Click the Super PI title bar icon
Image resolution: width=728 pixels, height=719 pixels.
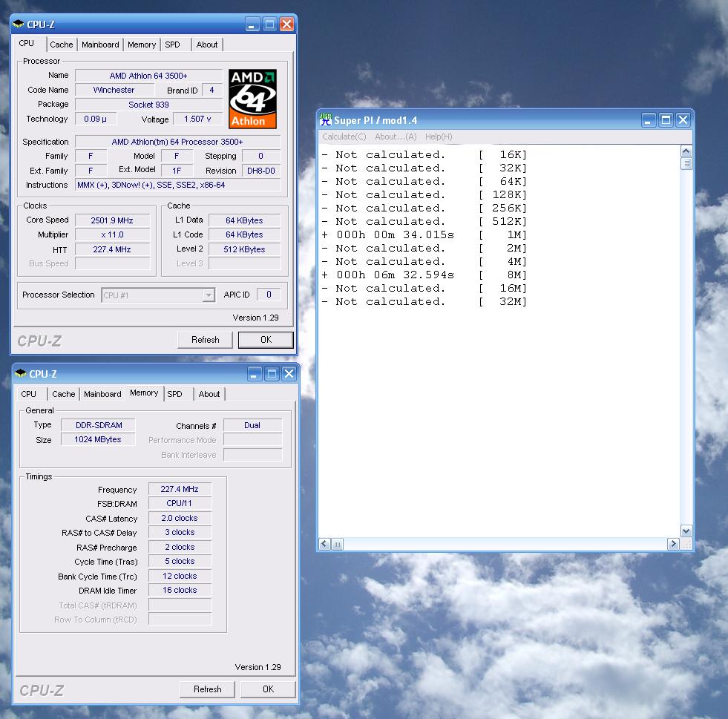[326, 119]
